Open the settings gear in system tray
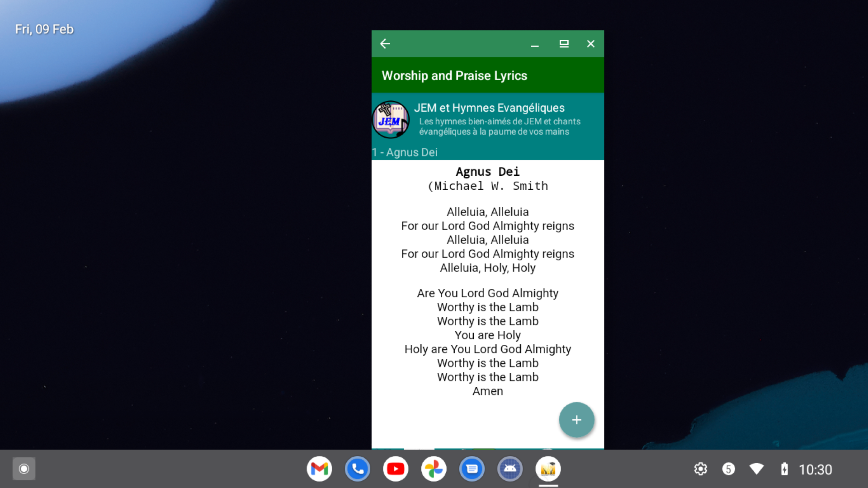The width and height of the screenshot is (868, 488). 701,469
